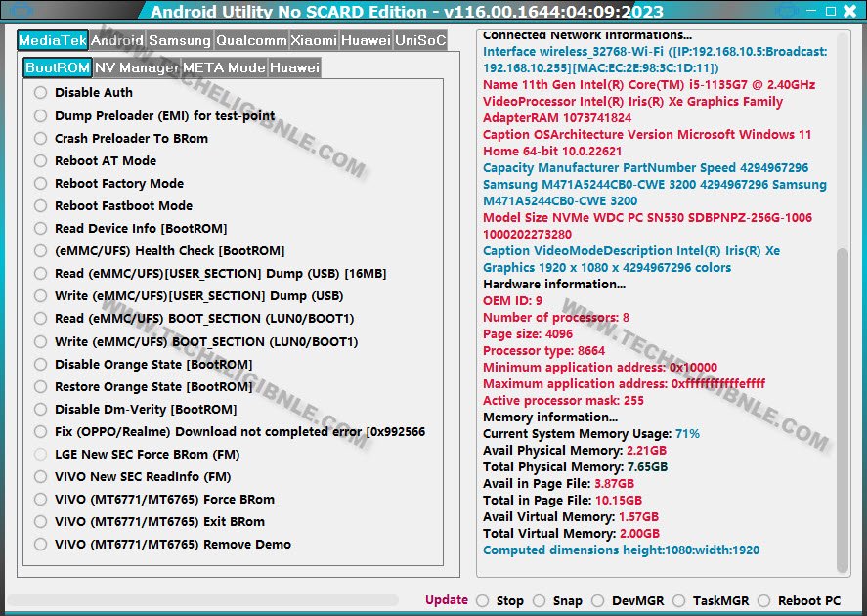Click 'Minimum application address: 0x10000' line
This screenshot has height=616, width=867.
[600, 368]
